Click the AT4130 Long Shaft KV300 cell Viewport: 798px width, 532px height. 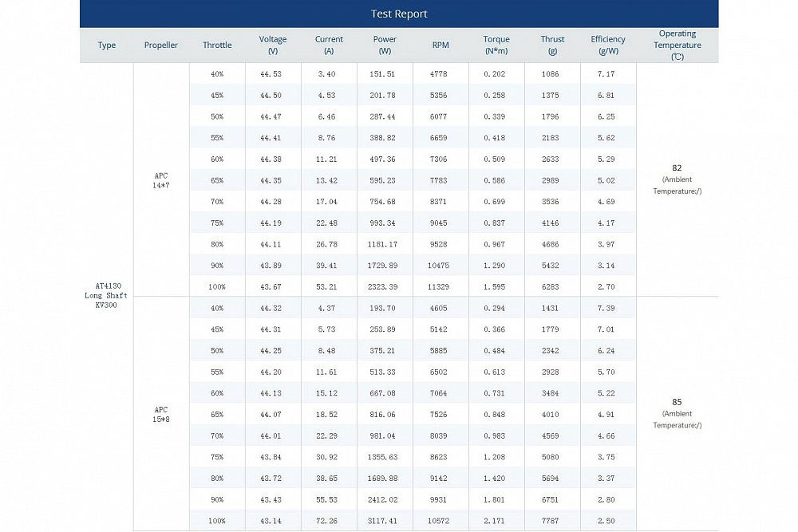(106, 295)
